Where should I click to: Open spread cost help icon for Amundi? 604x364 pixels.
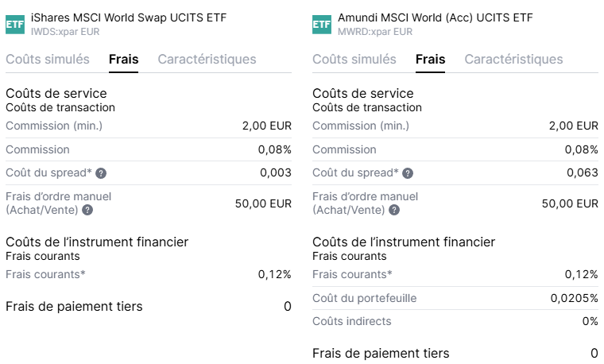[x=408, y=173]
